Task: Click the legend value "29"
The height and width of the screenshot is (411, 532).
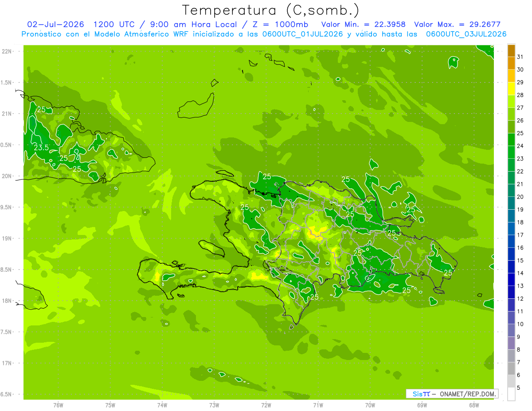Action: (x=520, y=82)
